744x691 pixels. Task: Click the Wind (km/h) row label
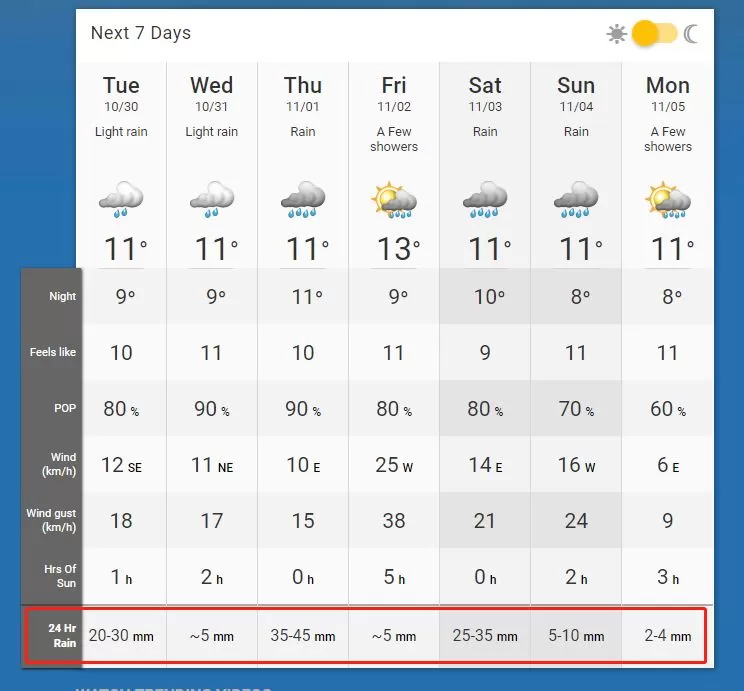[59, 464]
